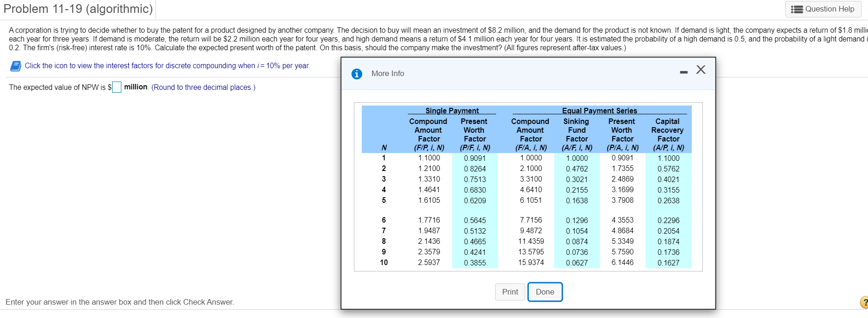Close the More Info dialog with the X
This screenshot has height=318, width=868.
(701, 70)
